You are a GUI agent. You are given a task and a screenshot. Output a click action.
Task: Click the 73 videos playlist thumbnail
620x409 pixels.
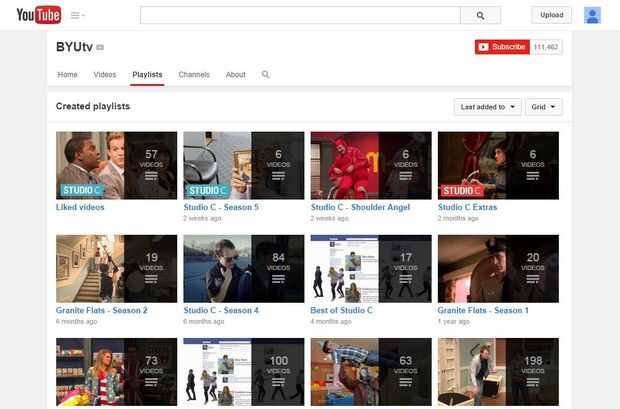(x=116, y=372)
